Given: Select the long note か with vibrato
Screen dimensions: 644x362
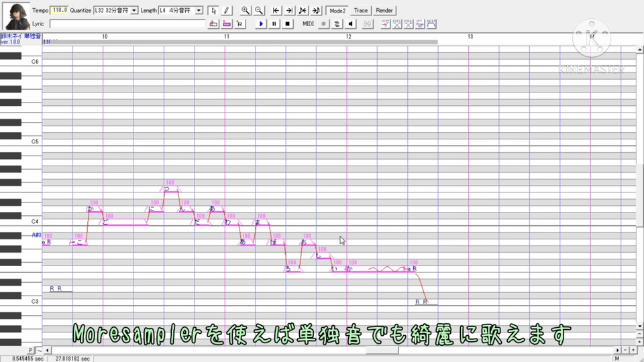Looking at the screenshot, I should click(377, 269).
